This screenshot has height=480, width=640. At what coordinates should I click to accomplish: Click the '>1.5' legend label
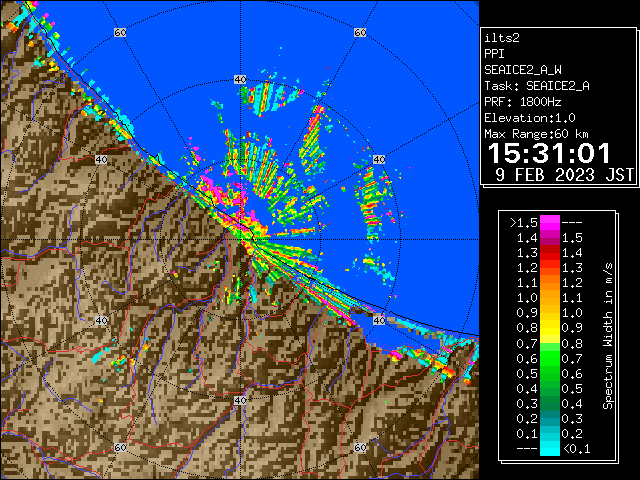tap(524, 223)
